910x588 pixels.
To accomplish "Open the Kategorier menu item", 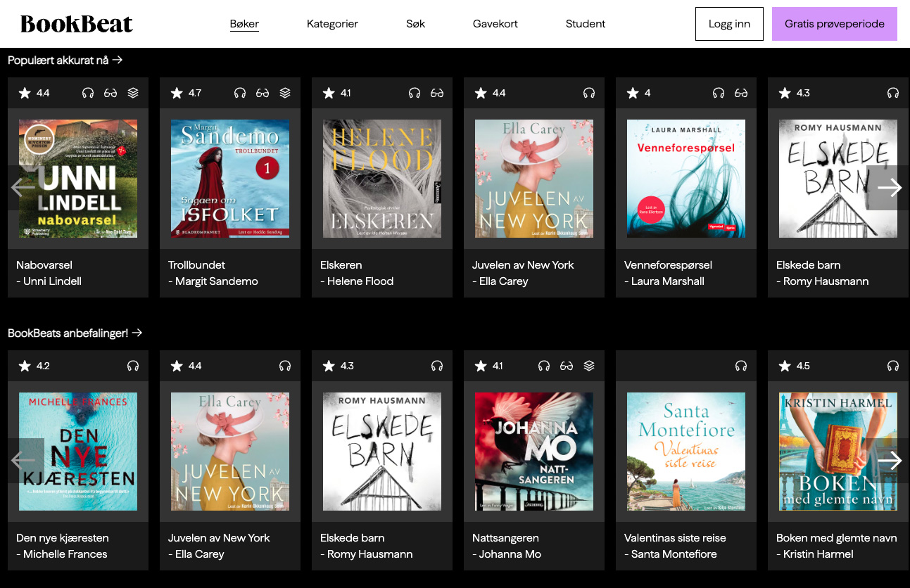I will click(332, 24).
